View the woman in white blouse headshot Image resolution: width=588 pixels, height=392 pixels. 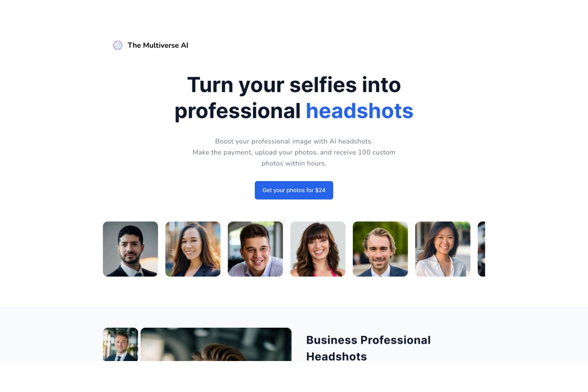point(443,249)
